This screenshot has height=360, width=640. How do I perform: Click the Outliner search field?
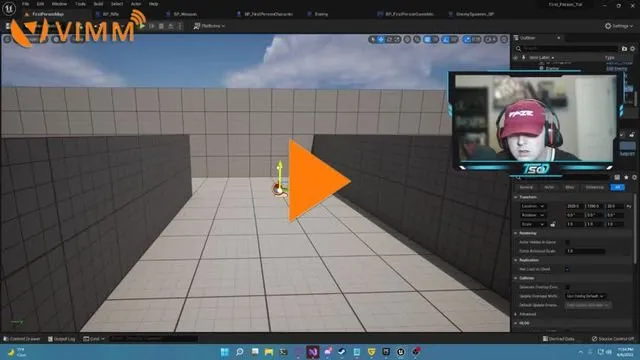coord(570,49)
